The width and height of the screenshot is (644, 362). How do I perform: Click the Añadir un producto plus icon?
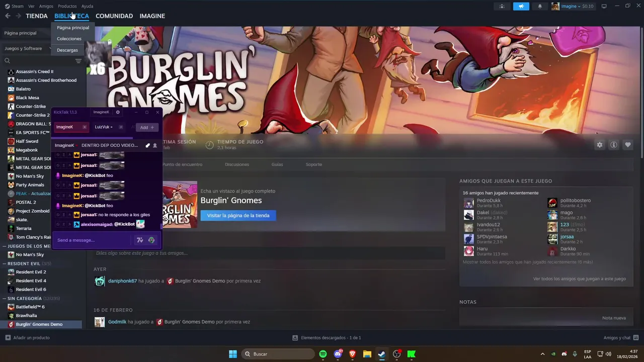click(8, 338)
